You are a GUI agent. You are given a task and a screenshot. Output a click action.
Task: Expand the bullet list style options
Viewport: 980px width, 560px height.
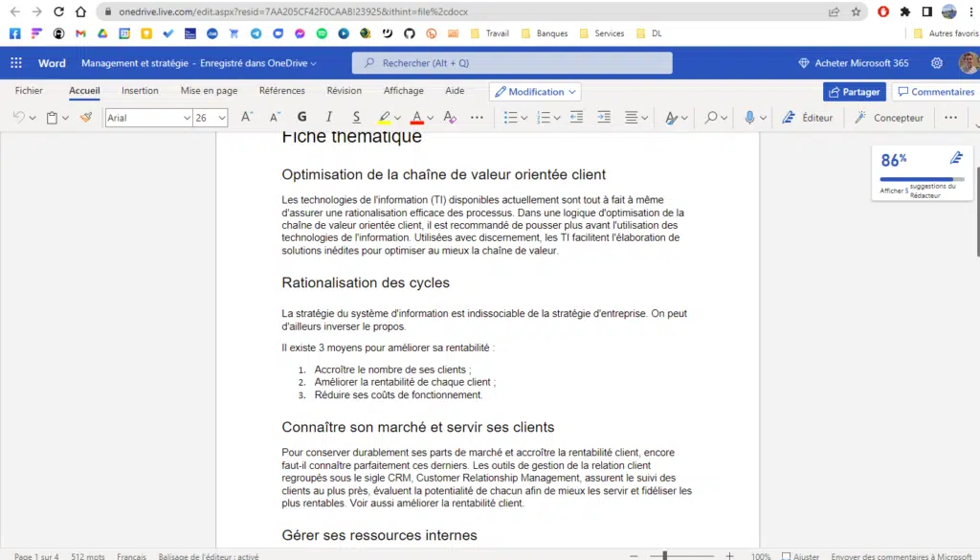click(523, 118)
